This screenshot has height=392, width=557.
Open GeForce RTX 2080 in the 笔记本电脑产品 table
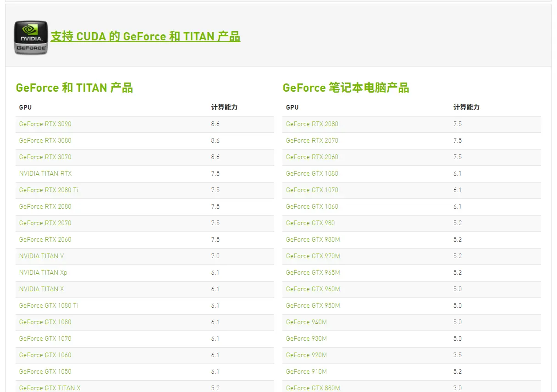click(312, 124)
